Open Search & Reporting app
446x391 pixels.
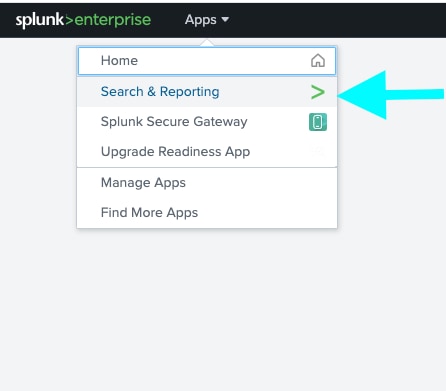(x=207, y=92)
